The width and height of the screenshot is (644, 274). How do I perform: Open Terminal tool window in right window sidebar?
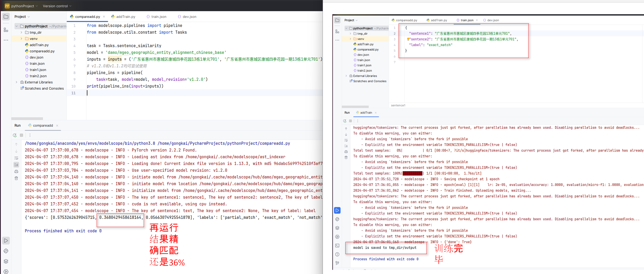click(337, 246)
